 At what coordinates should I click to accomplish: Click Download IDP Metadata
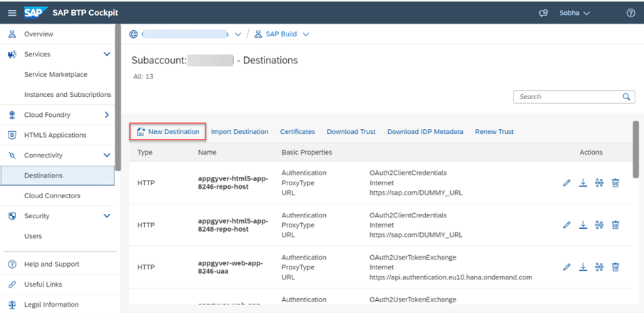[x=425, y=132]
